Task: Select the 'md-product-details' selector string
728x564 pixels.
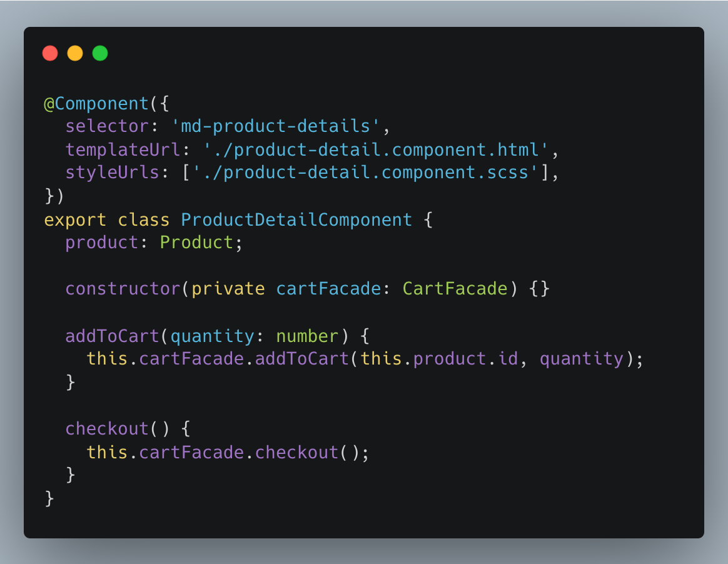Action: click(275, 126)
